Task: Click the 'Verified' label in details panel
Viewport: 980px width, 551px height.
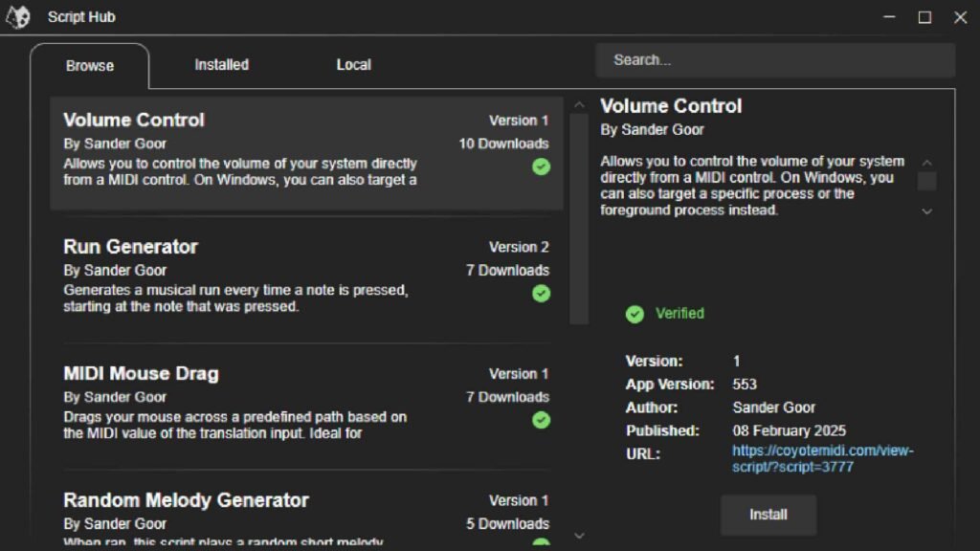Action: 679,314
